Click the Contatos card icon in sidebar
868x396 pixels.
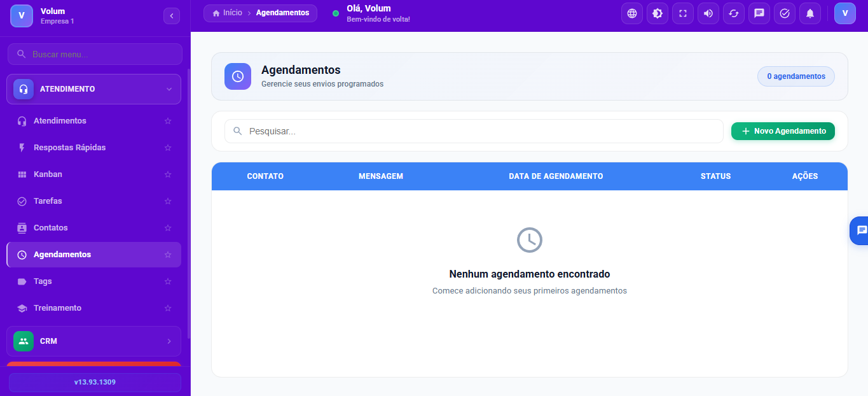click(x=22, y=228)
